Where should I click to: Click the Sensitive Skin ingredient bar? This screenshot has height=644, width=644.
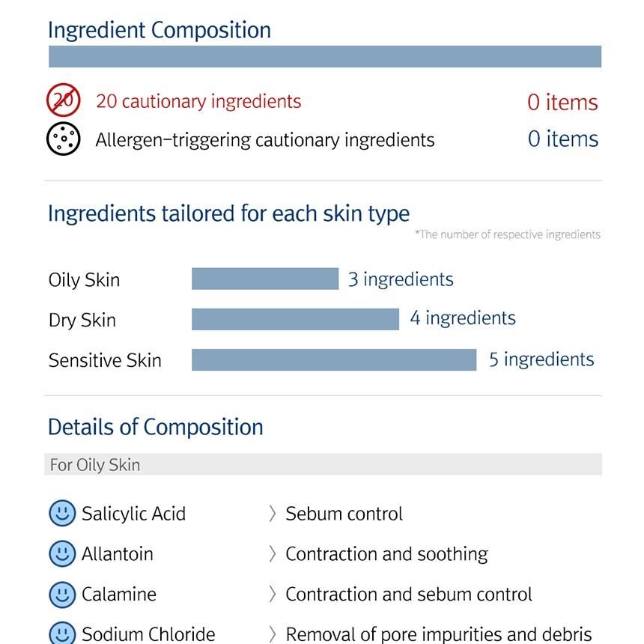click(334, 359)
